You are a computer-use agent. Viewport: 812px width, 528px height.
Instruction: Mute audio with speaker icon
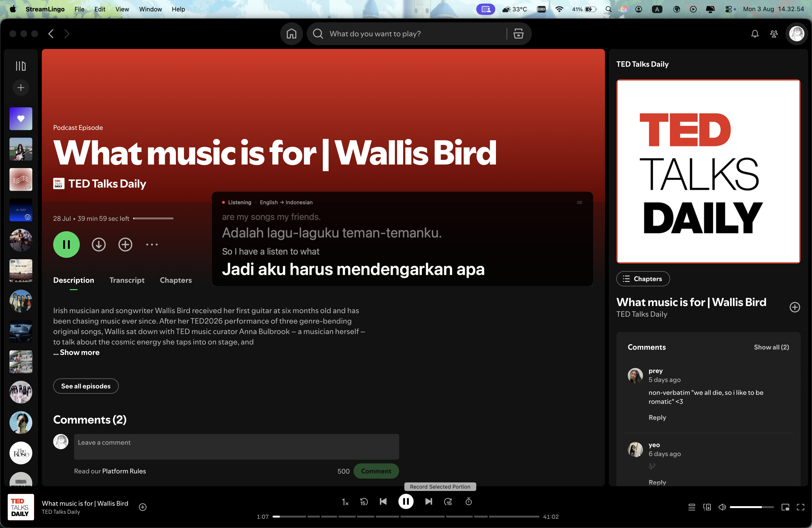coord(722,507)
